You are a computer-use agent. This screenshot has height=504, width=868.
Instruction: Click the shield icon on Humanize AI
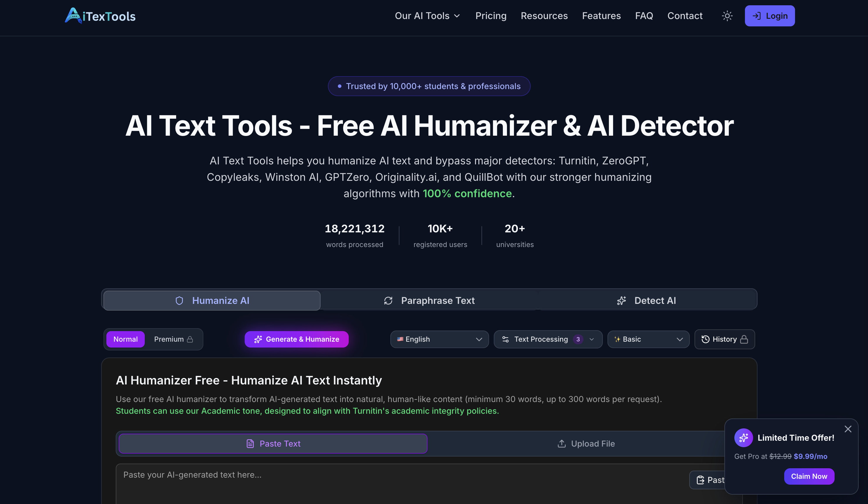click(x=179, y=301)
